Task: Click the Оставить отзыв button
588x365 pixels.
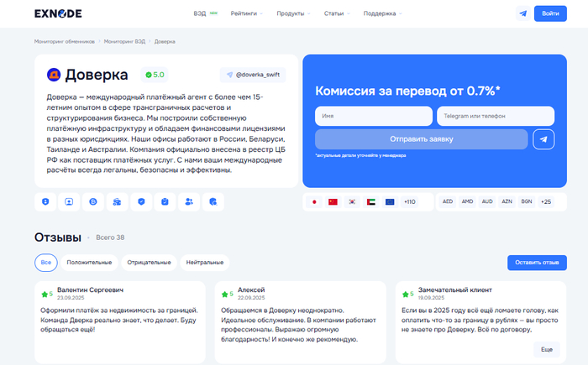Action: pyautogui.click(x=537, y=263)
